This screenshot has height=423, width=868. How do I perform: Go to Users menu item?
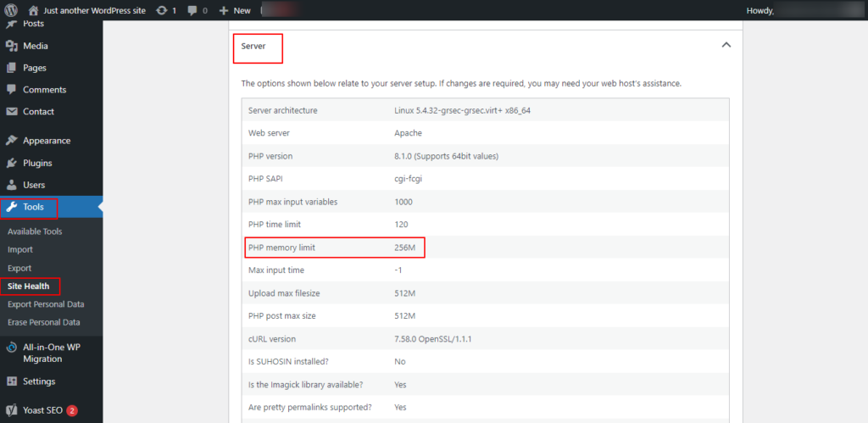[34, 185]
